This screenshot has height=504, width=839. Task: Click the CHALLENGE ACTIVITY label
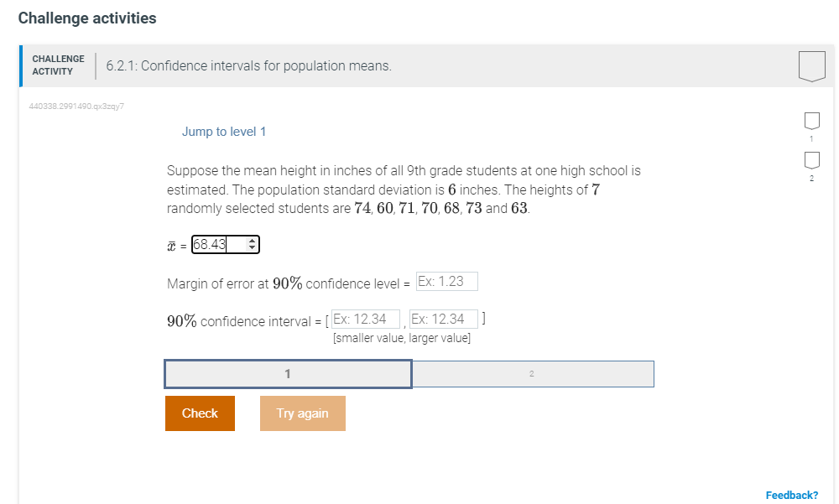point(57,65)
